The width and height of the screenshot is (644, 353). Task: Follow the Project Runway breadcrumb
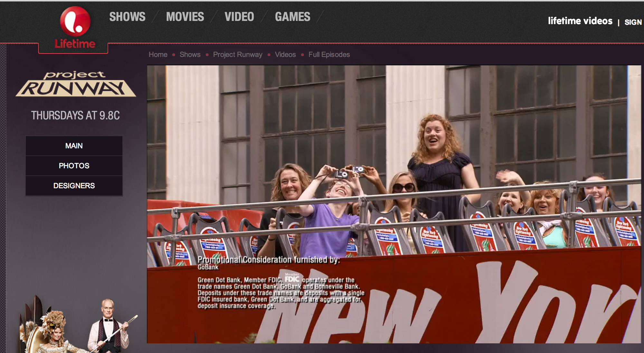click(x=238, y=55)
